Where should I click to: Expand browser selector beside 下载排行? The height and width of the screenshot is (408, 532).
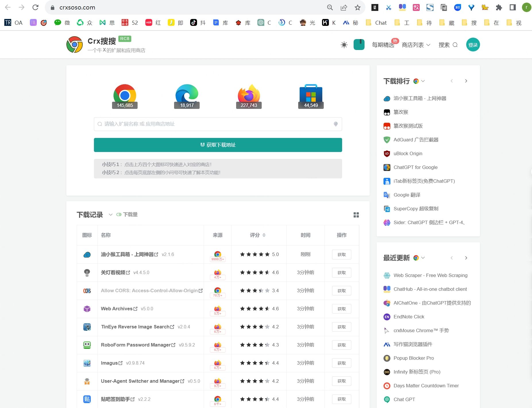click(x=419, y=81)
